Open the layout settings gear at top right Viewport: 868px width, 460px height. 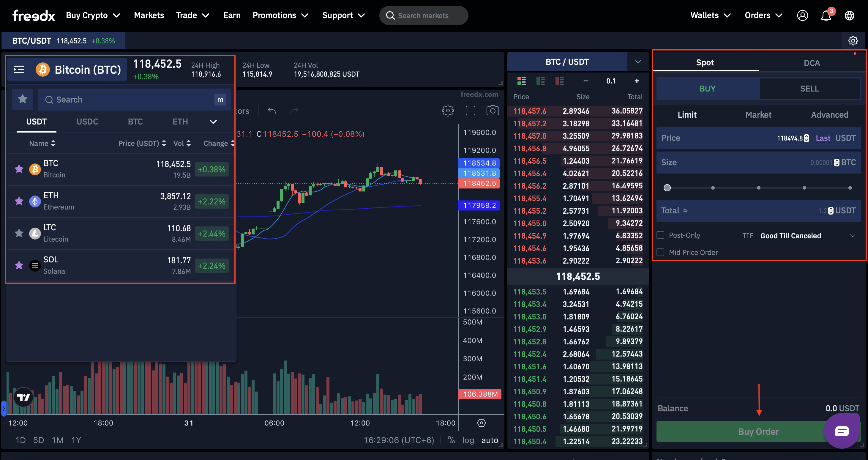click(853, 41)
